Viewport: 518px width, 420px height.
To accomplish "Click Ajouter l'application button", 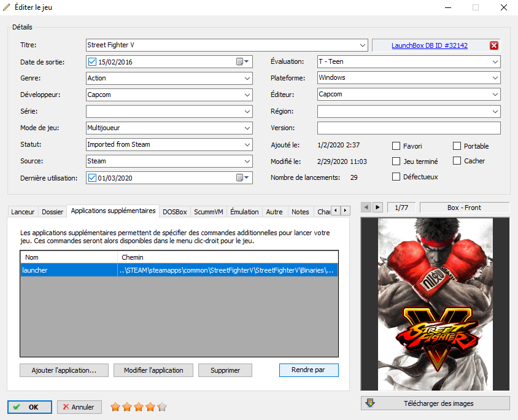I will point(64,370).
